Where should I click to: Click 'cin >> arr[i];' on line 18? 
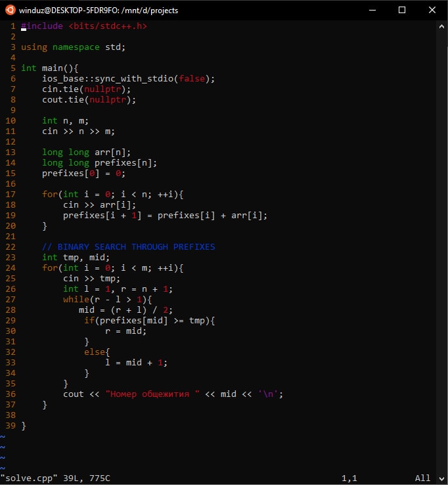click(99, 205)
